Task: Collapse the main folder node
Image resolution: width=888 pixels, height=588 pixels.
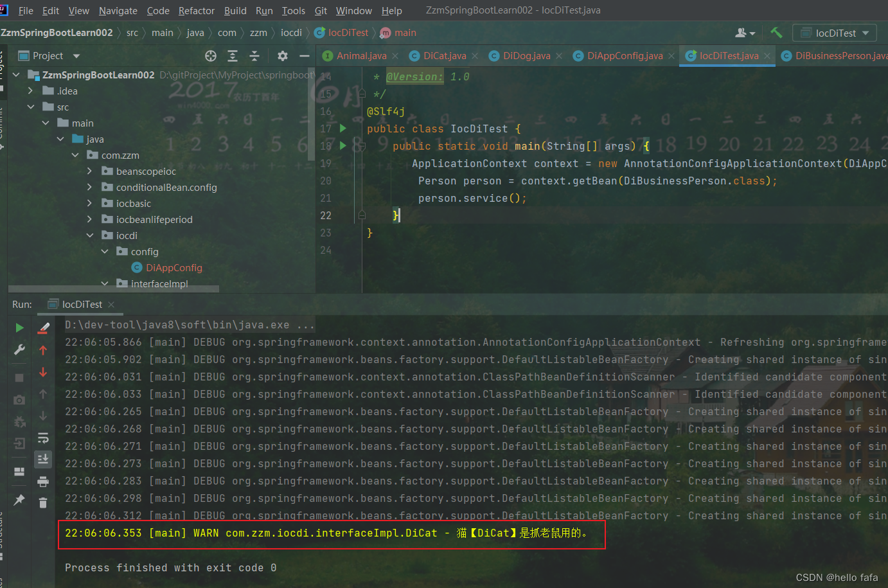Action: point(45,123)
